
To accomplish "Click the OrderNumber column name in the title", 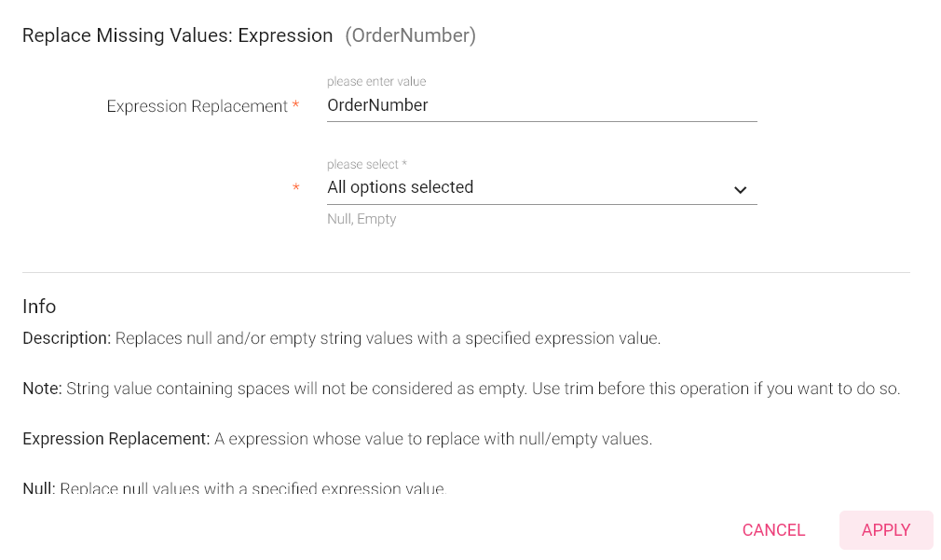I will (x=410, y=34).
